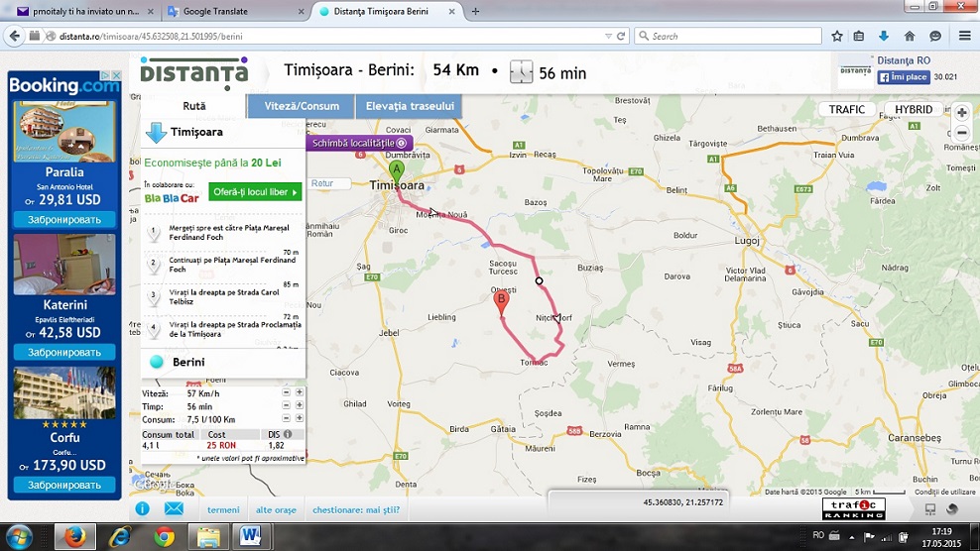Viewport: 980px width, 551px height.
Task: Click the red marker B at Berini
Action: (x=501, y=302)
